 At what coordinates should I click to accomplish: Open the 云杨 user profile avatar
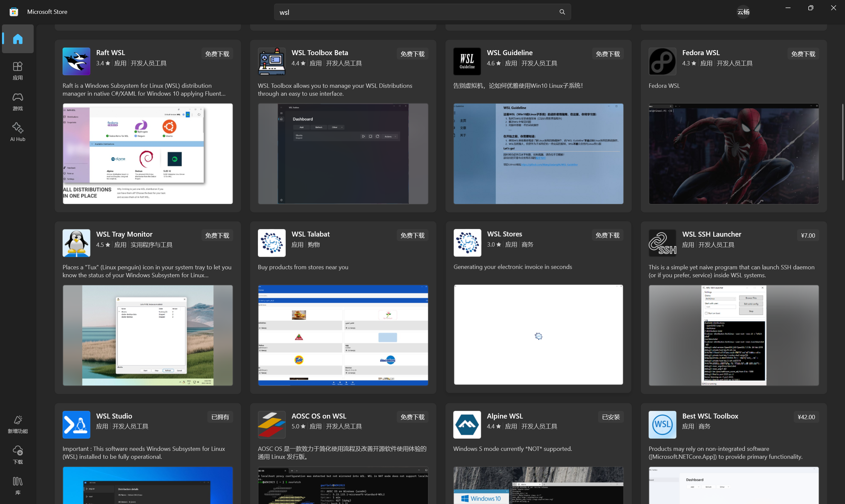tap(743, 12)
